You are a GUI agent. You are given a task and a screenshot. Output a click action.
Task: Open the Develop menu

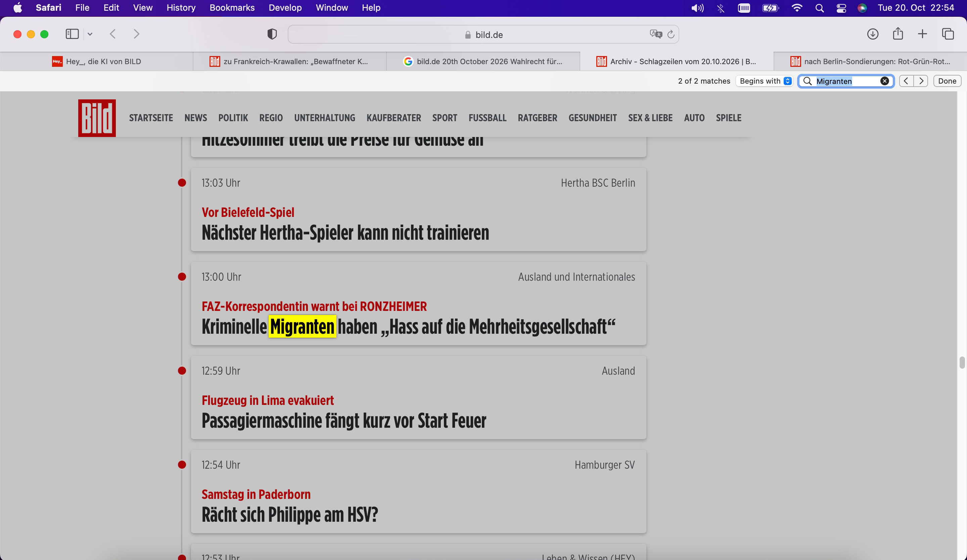285,8
